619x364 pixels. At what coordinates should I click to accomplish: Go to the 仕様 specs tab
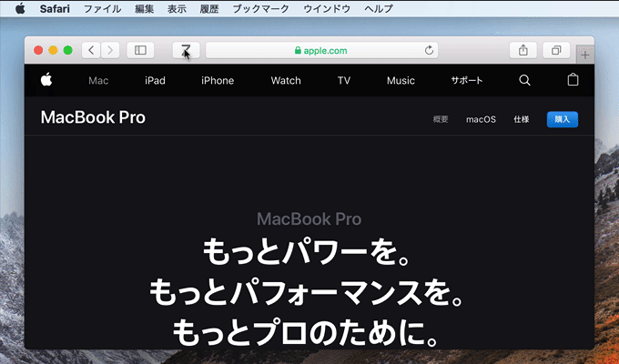pyautogui.click(x=521, y=119)
